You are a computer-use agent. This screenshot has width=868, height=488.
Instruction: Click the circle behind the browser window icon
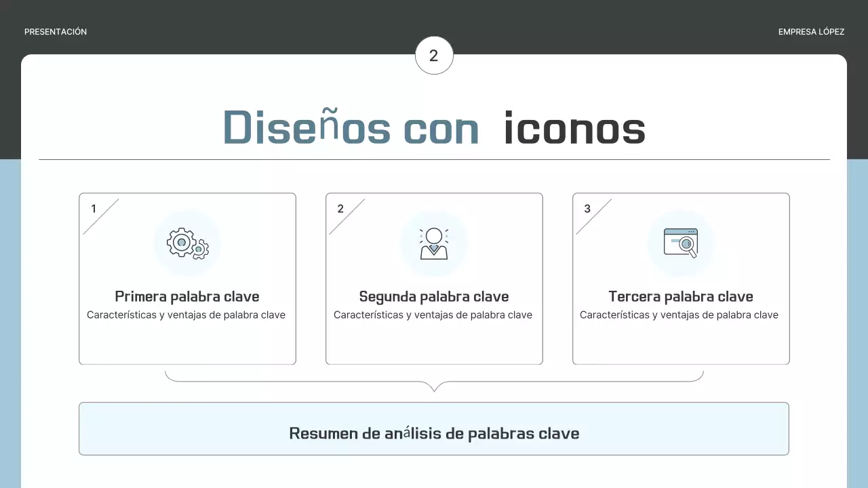681,243
